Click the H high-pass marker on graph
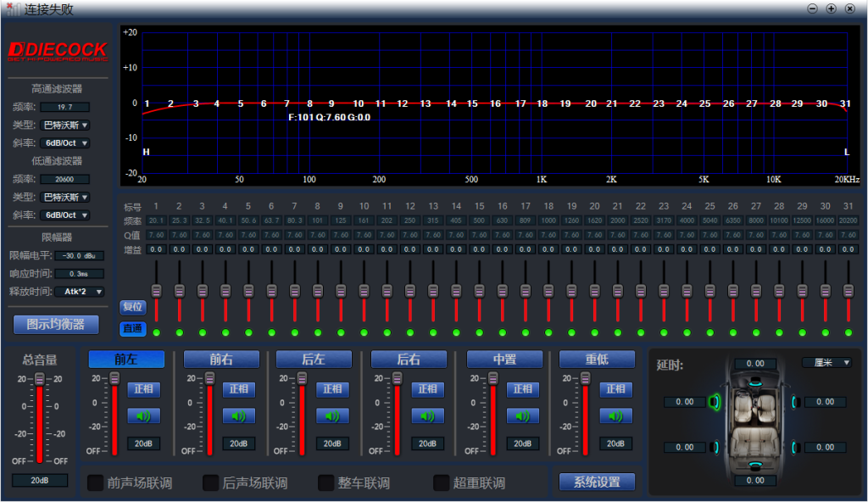Screen dimensions: 868x502 click(x=146, y=152)
